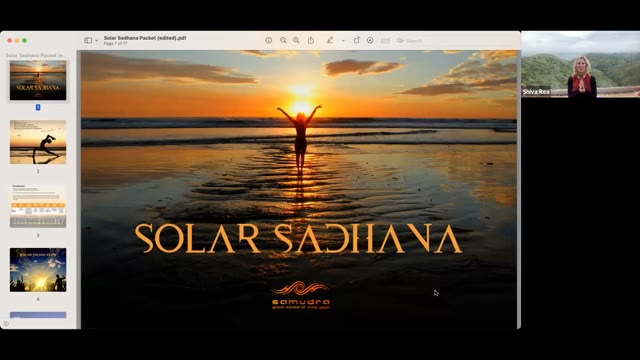Click the add button at sidebar bottom
The width and height of the screenshot is (640, 360).
click(x=6, y=324)
